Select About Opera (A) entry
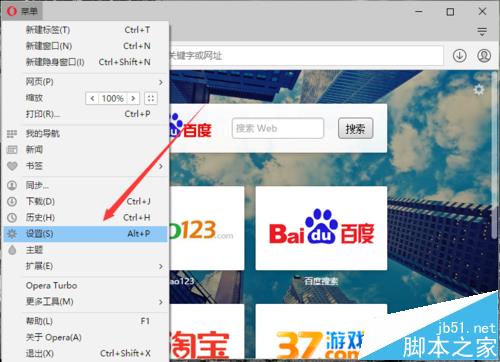The width and height of the screenshot is (500, 362). 86,337
